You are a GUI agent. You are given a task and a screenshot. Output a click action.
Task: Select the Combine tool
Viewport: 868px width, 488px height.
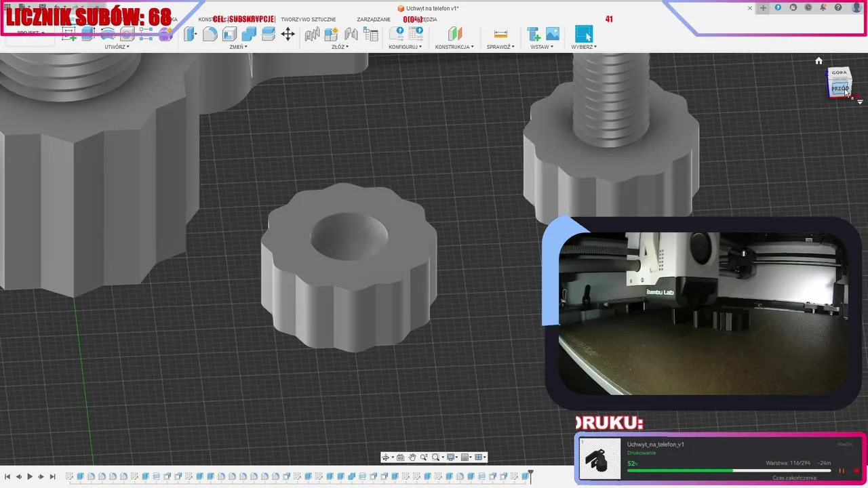pyautogui.click(x=249, y=34)
